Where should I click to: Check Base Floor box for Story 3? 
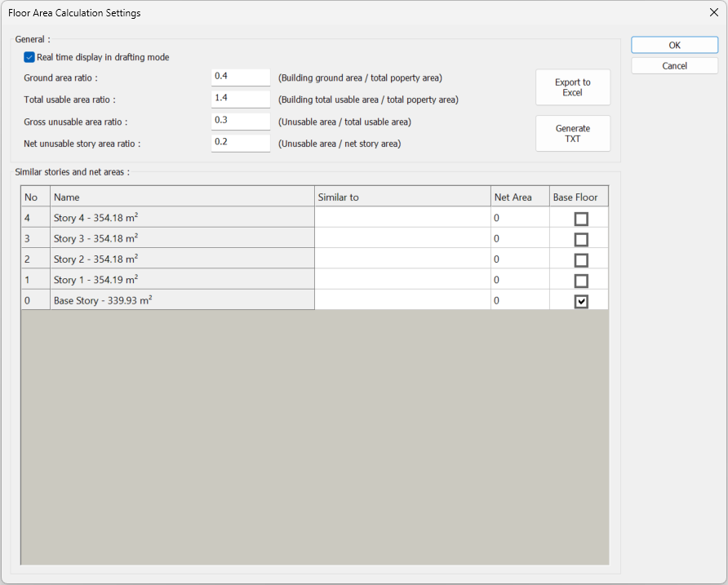(580, 240)
